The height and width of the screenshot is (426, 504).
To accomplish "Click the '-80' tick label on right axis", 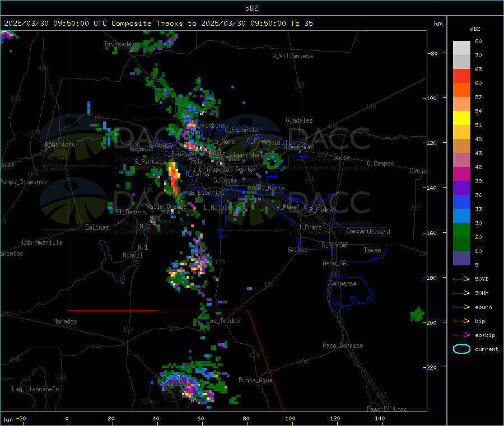I will [x=433, y=53].
